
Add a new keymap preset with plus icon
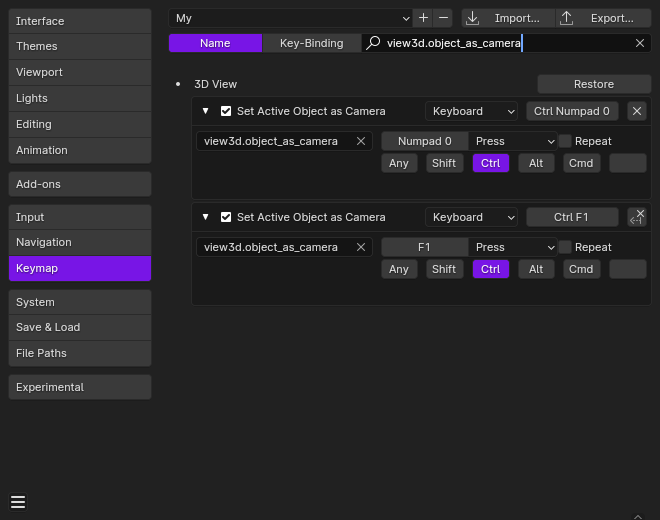(423, 18)
